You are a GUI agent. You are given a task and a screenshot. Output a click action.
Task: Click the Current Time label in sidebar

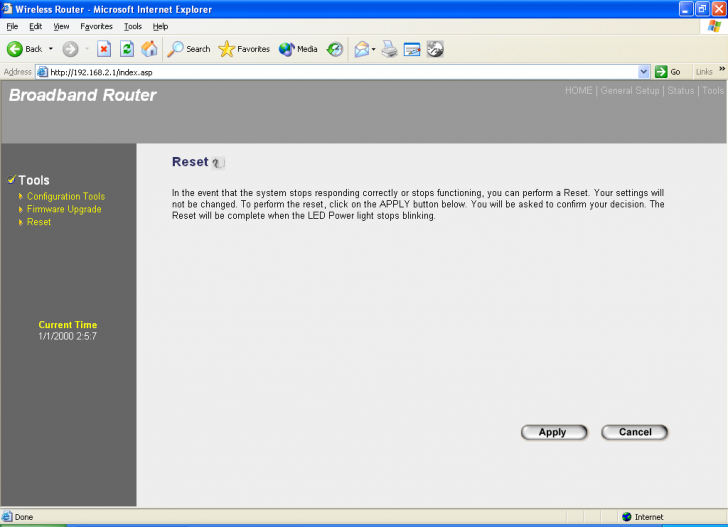68,325
